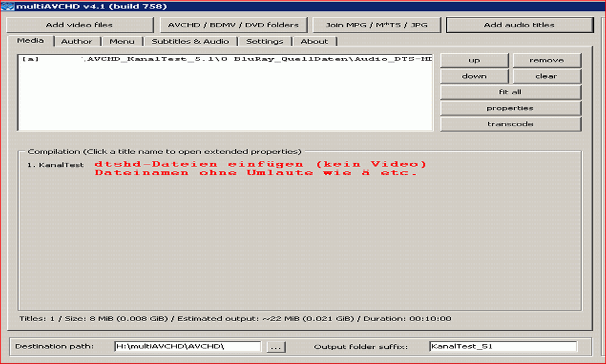The height and width of the screenshot is (364, 606).
Task: Click the down button
Action: tap(474, 76)
